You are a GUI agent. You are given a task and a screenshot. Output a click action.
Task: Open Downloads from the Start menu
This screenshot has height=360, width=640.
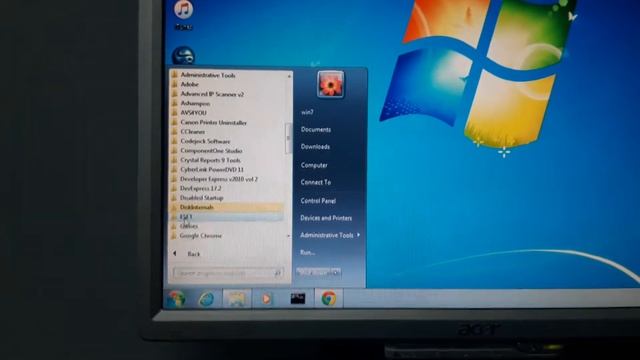click(315, 147)
